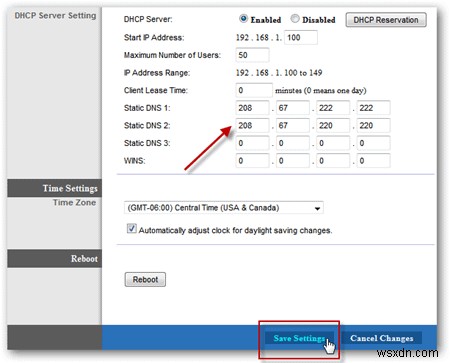Click the 'Time Zone' sidebar label
The image size is (450, 363).
coord(74,203)
